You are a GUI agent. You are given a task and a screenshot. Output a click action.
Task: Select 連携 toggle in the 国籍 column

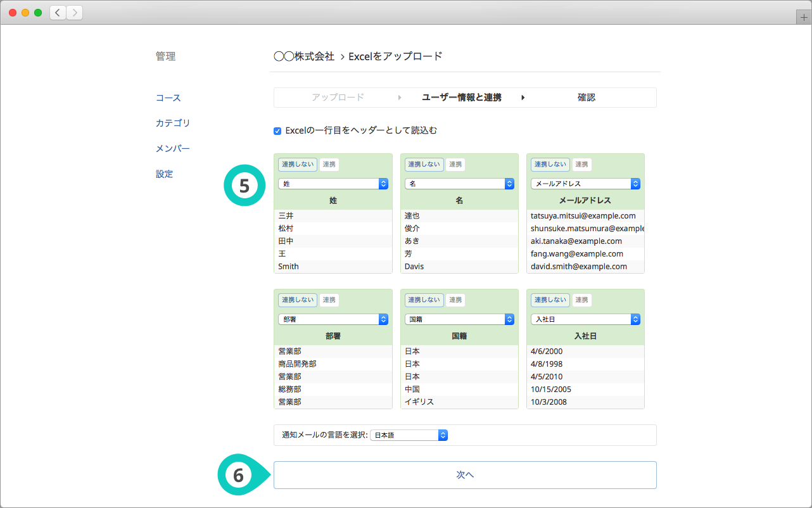(x=455, y=300)
